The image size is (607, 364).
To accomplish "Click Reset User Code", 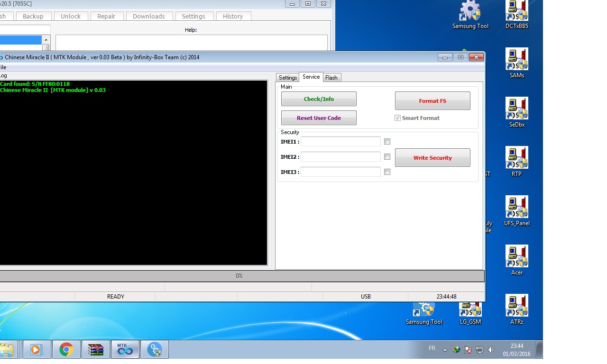I will pos(319,118).
